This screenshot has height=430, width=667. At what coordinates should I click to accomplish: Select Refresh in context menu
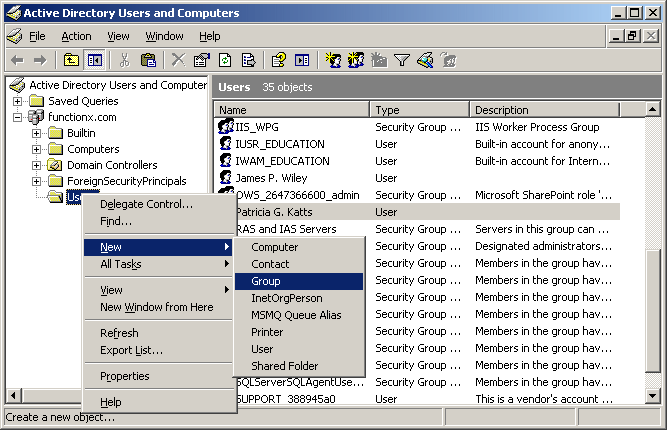tap(158, 333)
